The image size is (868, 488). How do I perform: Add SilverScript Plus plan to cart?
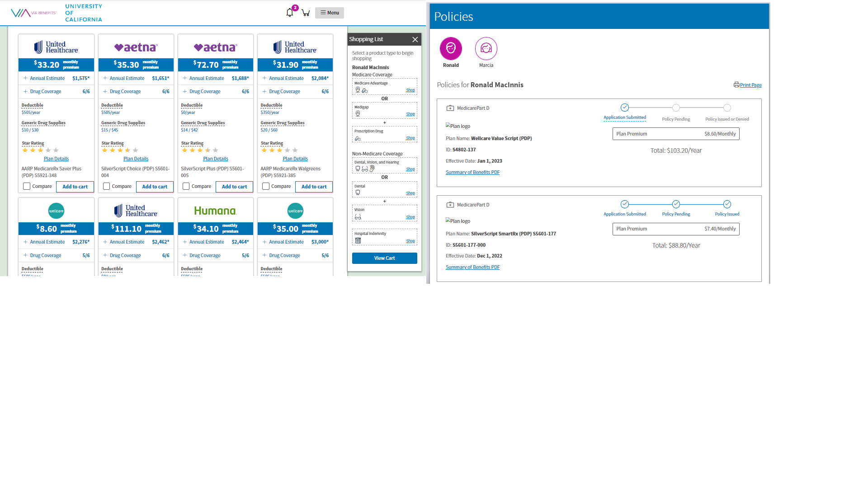point(234,187)
